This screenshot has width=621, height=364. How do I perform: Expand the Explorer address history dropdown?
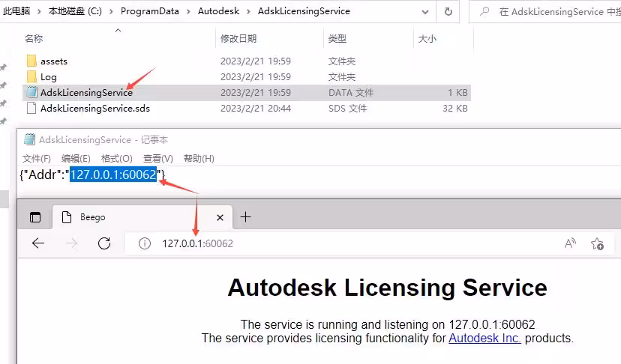coord(425,12)
